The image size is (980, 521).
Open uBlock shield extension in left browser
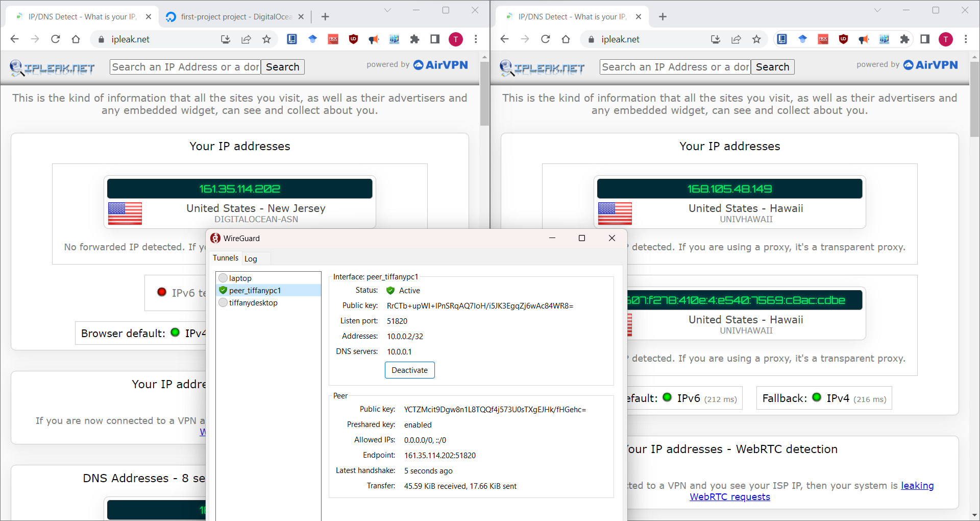point(353,39)
